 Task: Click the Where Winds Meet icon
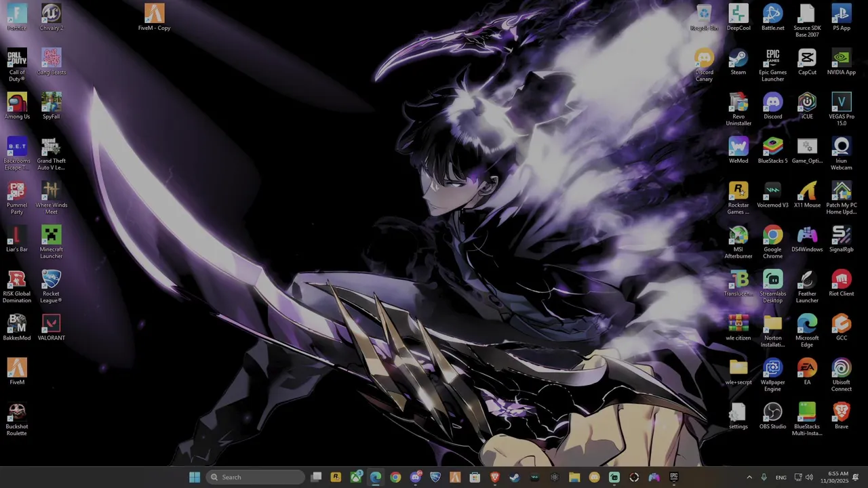pyautogui.click(x=52, y=197)
